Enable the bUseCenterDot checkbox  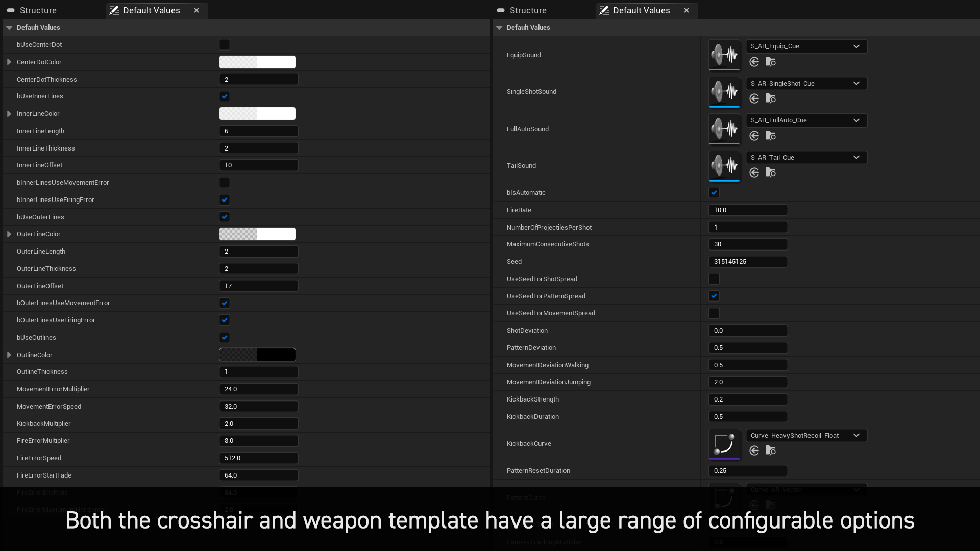pyautogui.click(x=225, y=45)
